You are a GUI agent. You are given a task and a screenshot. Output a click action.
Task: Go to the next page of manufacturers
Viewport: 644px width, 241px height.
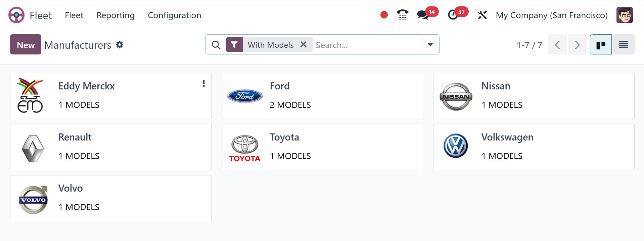pos(577,45)
